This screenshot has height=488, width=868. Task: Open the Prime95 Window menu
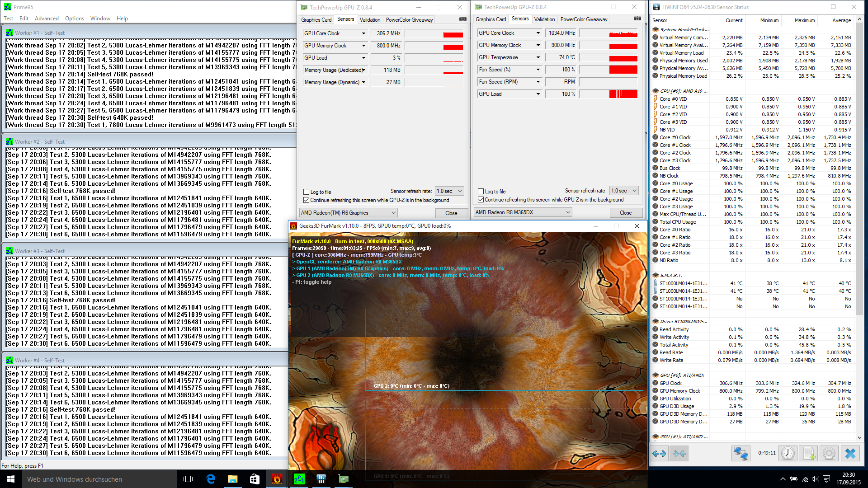coord(100,19)
